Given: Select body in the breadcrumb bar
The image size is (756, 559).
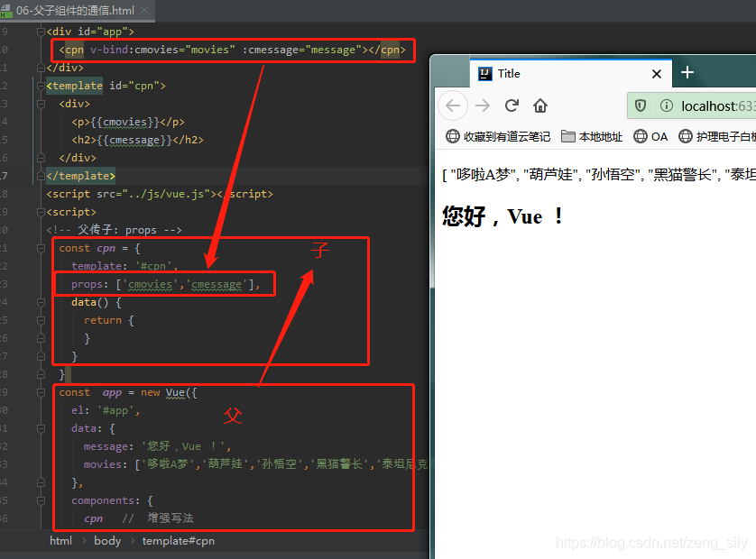Looking at the screenshot, I should [x=107, y=541].
